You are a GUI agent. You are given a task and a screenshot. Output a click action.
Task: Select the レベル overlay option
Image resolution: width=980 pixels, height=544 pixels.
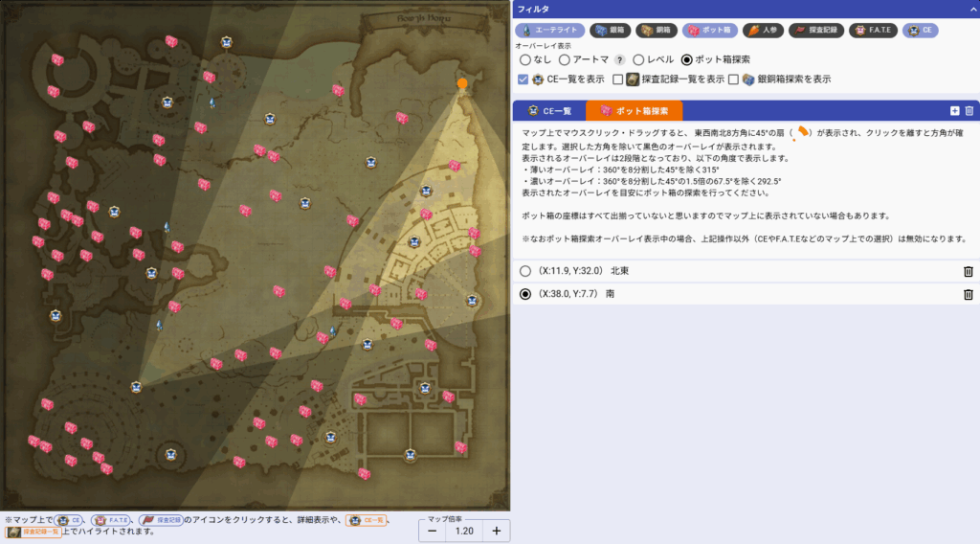point(638,60)
